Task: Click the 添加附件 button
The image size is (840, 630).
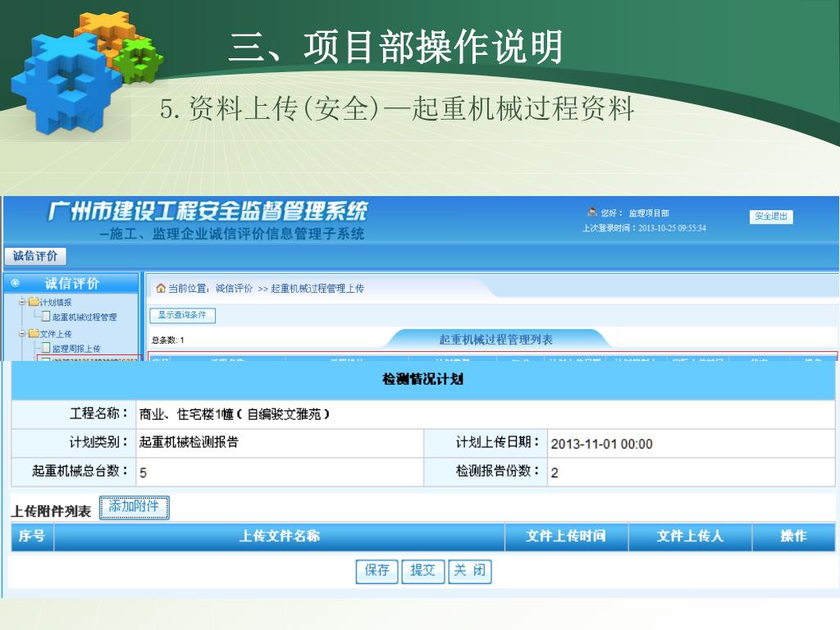Action: (x=134, y=507)
